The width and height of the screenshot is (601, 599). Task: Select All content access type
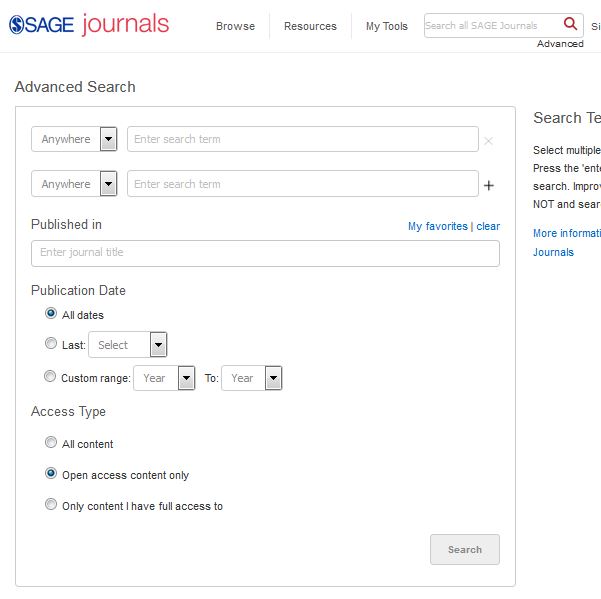[51, 442]
